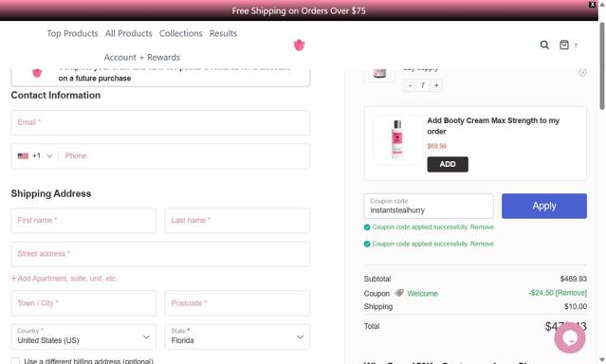
Task: Focus the Email input field
Action: pos(161,122)
